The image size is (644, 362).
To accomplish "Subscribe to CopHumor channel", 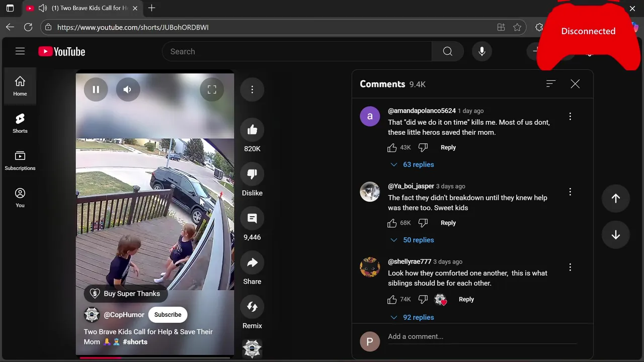I will 168,315.
